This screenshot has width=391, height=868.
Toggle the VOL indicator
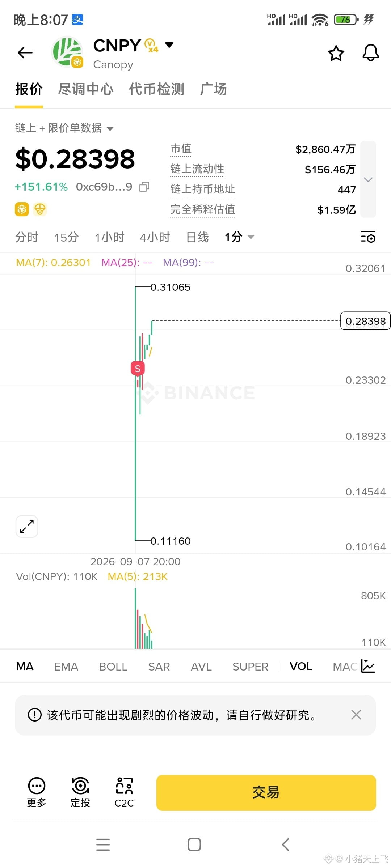click(x=301, y=666)
